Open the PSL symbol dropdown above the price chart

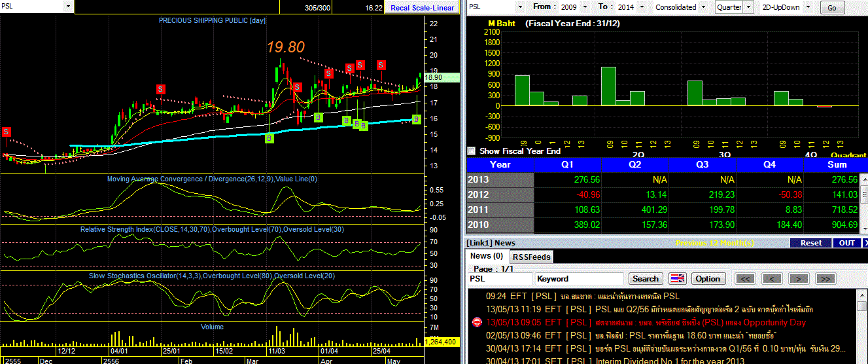coord(69,7)
